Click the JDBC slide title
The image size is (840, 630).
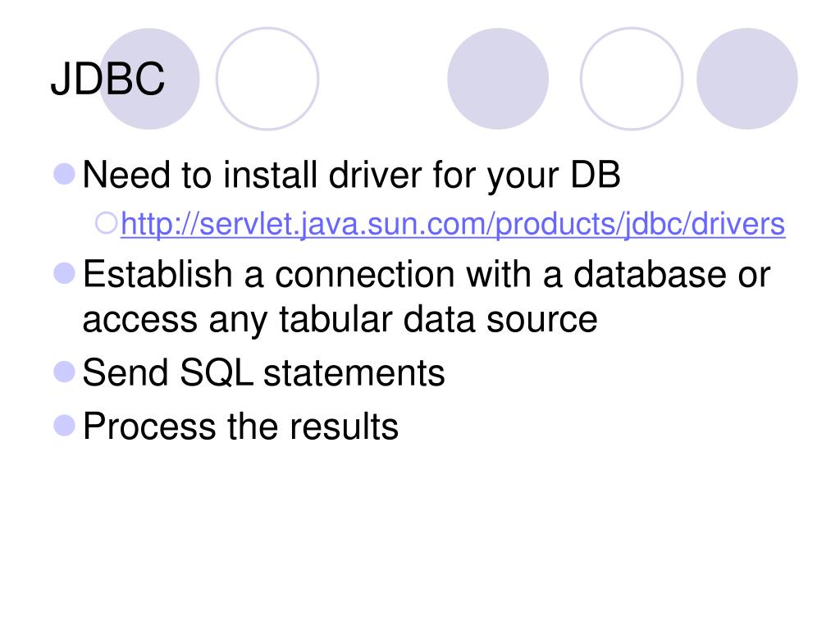(x=107, y=79)
